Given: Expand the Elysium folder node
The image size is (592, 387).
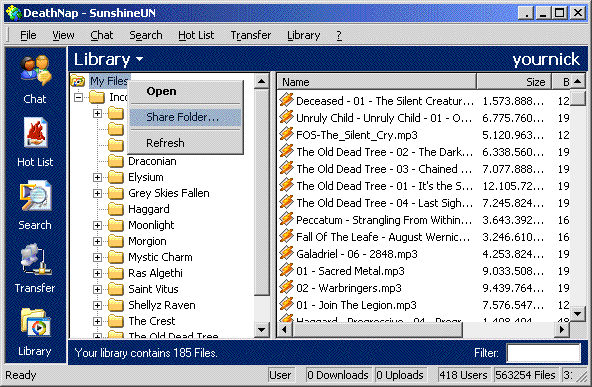Looking at the screenshot, I should coord(97,177).
